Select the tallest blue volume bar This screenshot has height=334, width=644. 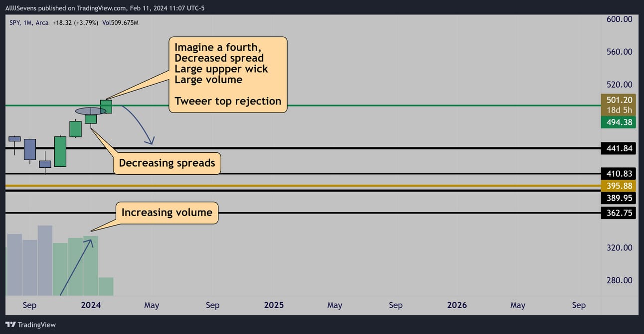[x=45, y=261]
